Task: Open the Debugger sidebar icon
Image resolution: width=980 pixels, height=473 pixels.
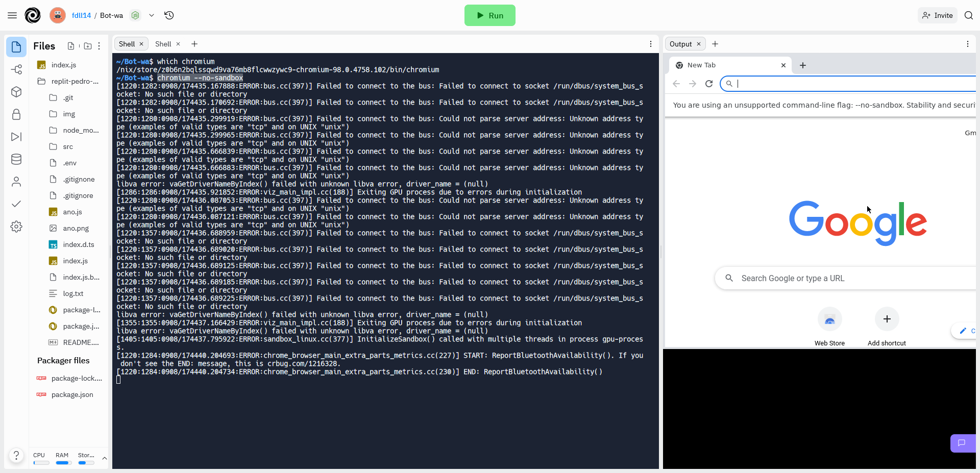Action: click(16, 137)
